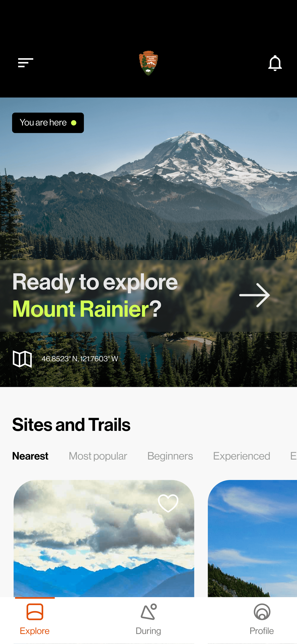This screenshot has width=297, height=644.
Task: Tap the Profile tab icon
Action: pos(262,612)
